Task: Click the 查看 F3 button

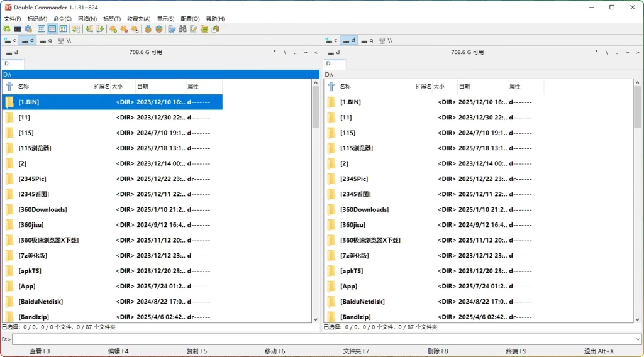Action: click(x=40, y=351)
